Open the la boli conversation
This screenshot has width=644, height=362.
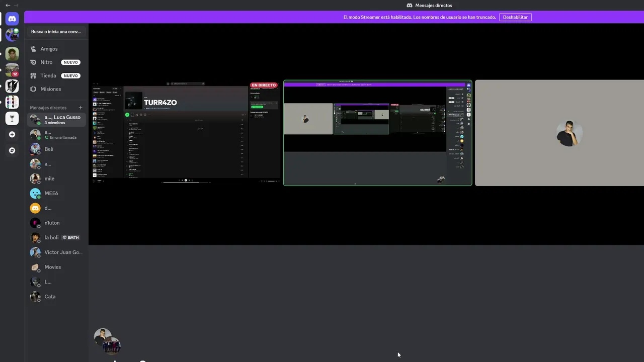pyautogui.click(x=56, y=237)
